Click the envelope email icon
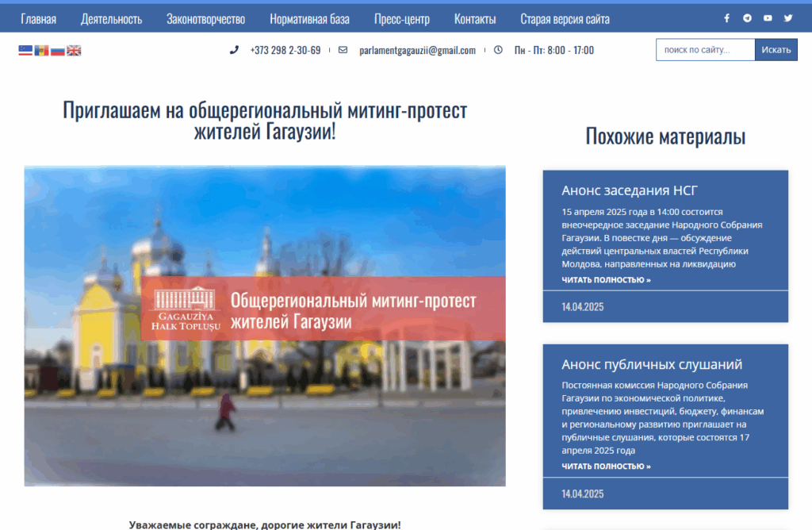Image resolution: width=812 pixels, height=530 pixels. click(x=343, y=50)
